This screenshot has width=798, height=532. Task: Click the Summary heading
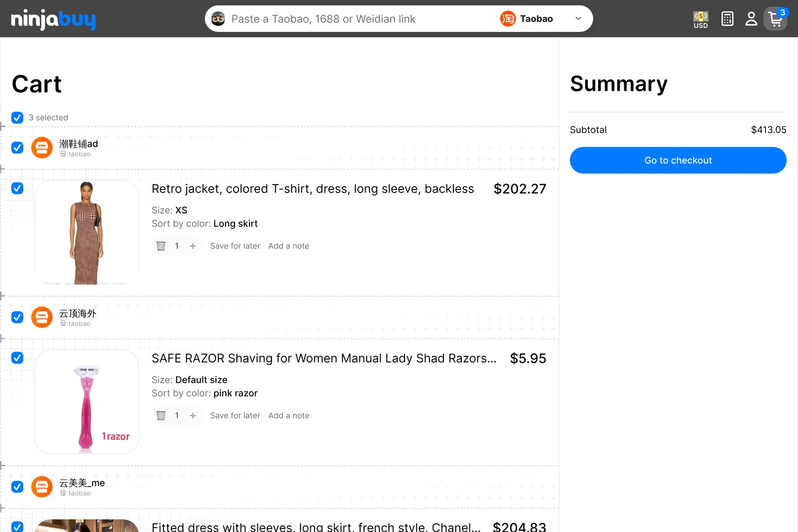click(619, 84)
